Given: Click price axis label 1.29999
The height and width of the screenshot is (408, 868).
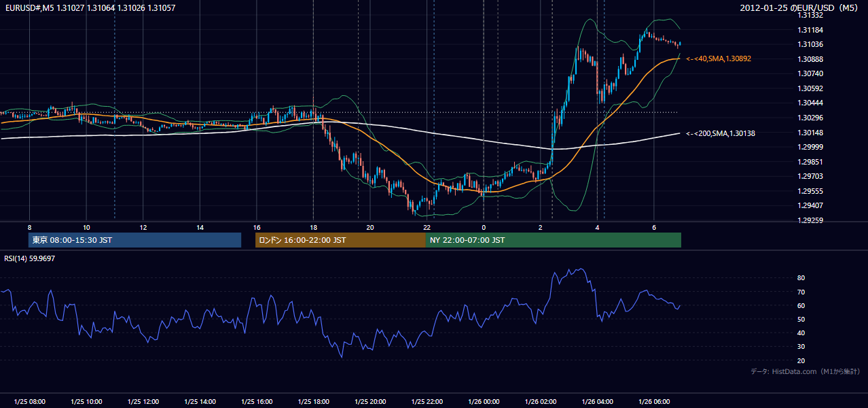Looking at the screenshot, I should point(810,147).
